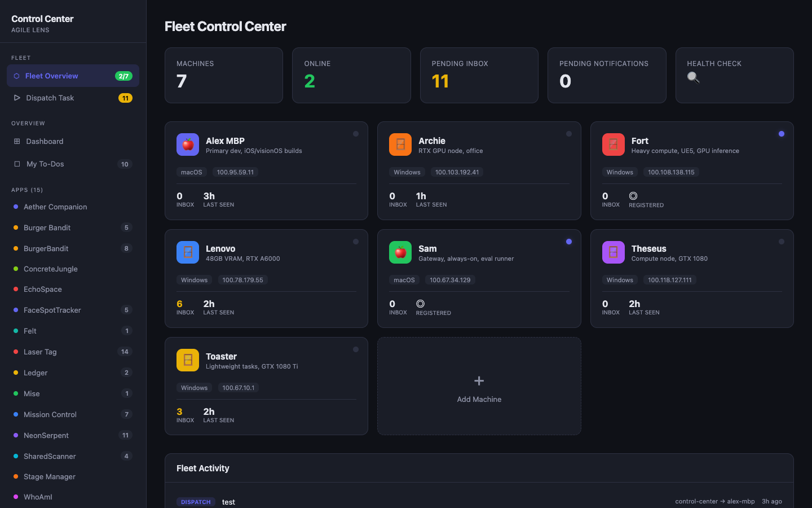812x508 pixels.
Task: Toggle Sam's online indicator dot
Action: point(569,242)
